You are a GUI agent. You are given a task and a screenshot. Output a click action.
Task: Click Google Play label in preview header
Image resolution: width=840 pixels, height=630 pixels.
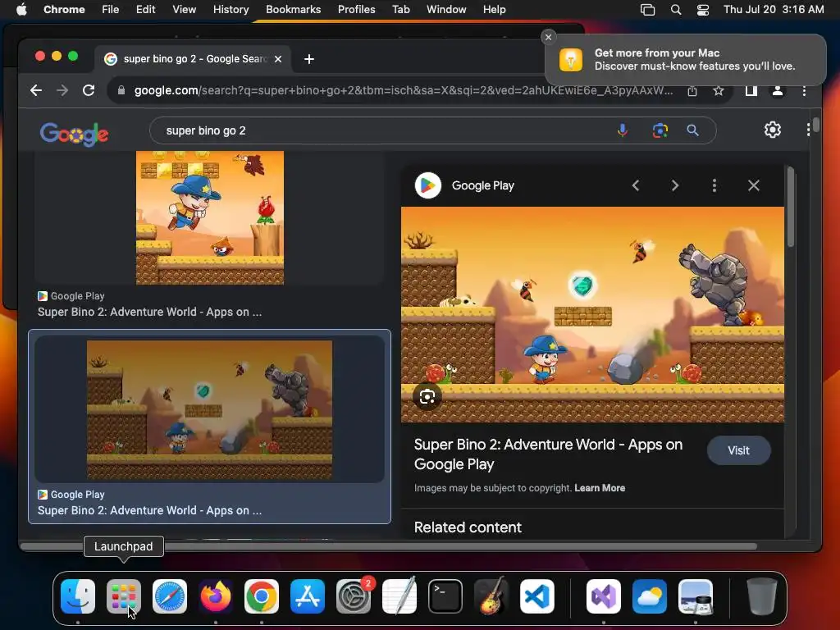click(x=482, y=185)
